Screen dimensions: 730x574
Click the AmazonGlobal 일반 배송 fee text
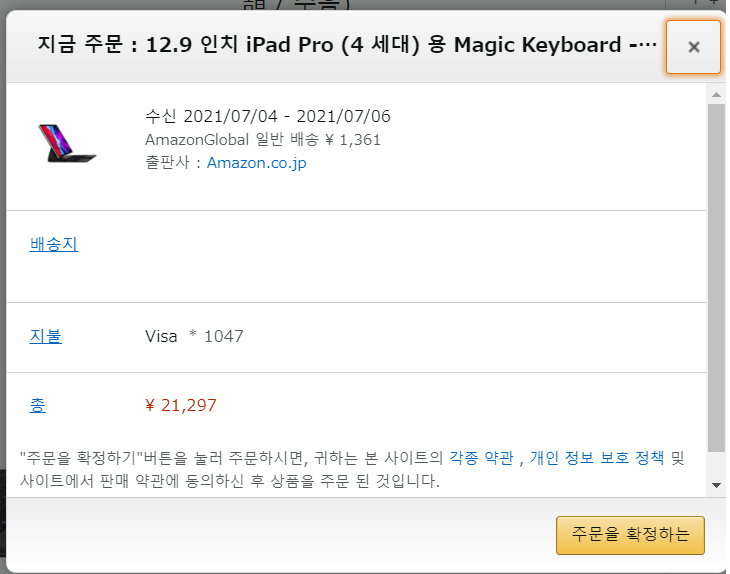pyautogui.click(x=263, y=140)
